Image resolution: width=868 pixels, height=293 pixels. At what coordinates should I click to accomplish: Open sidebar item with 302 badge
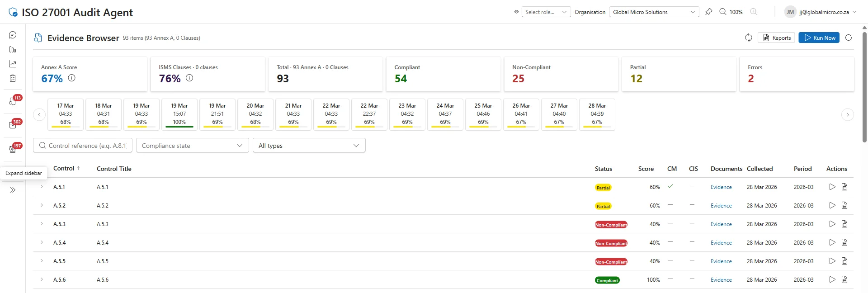14,125
